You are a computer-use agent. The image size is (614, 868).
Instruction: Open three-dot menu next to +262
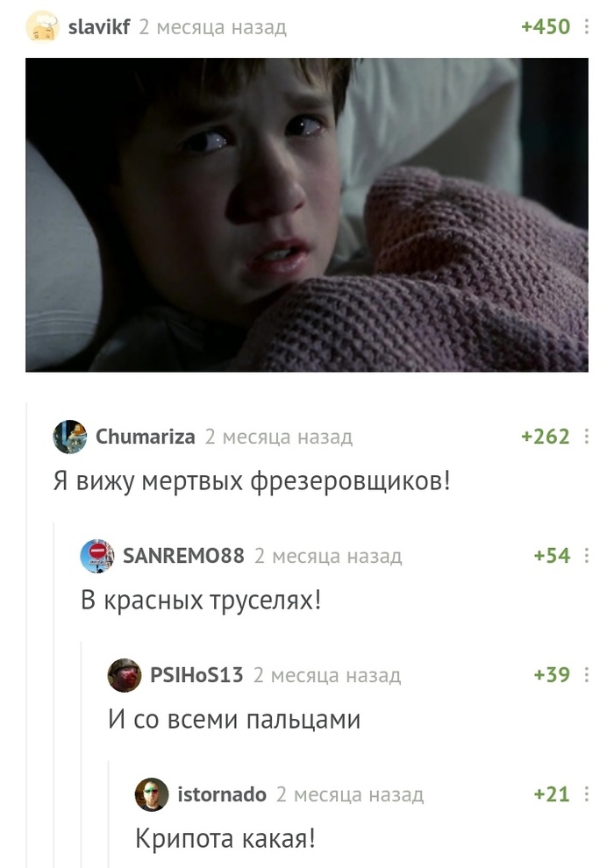coord(586,437)
